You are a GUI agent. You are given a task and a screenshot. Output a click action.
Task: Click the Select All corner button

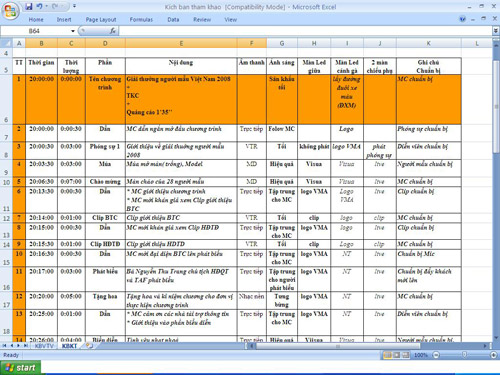(x=7, y=43)
